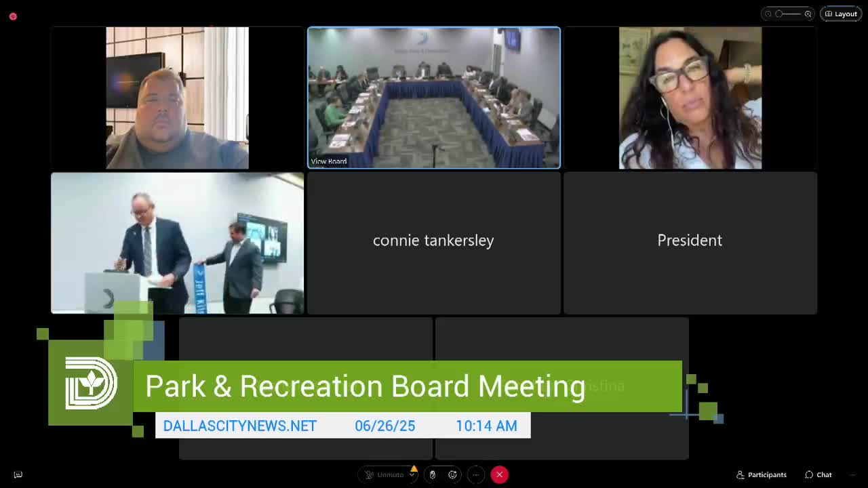Click the Park & Recreation Board Meeting title

365,386
